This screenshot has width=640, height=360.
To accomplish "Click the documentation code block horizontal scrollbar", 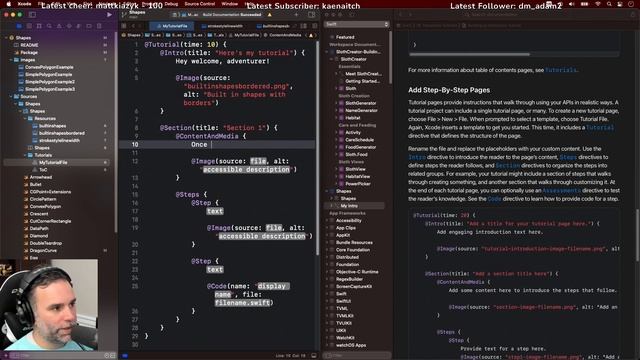I will 469,54.
